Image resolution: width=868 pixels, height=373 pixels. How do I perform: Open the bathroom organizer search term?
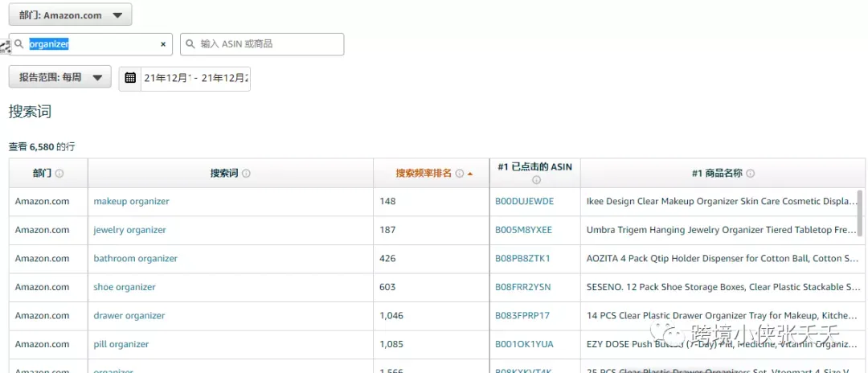[x=136, y=258]
